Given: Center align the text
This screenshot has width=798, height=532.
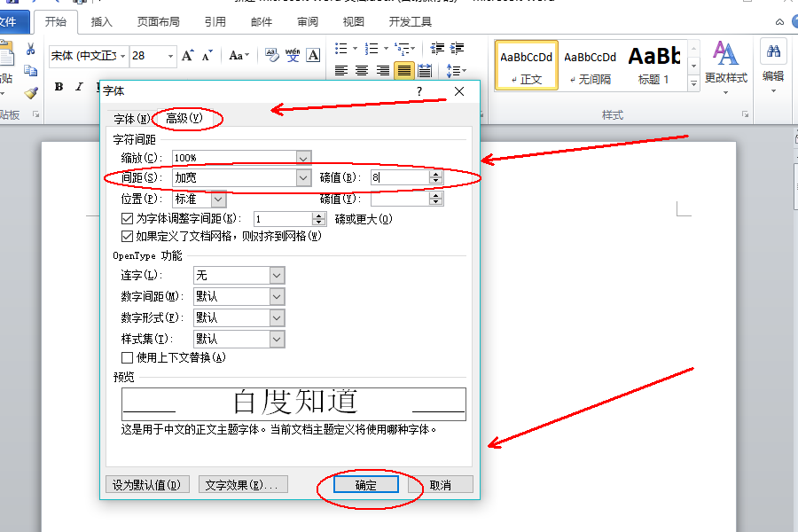Looking at the screenshot, I should tap(362, 70).
